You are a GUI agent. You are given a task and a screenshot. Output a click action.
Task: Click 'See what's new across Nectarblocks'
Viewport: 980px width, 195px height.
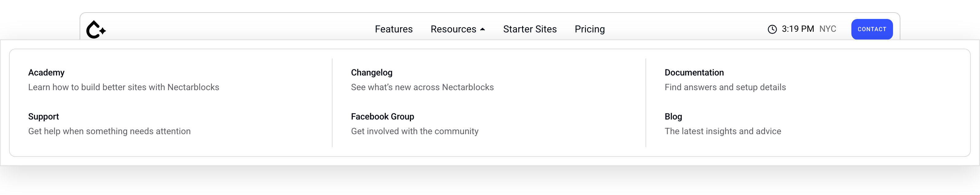422,87
